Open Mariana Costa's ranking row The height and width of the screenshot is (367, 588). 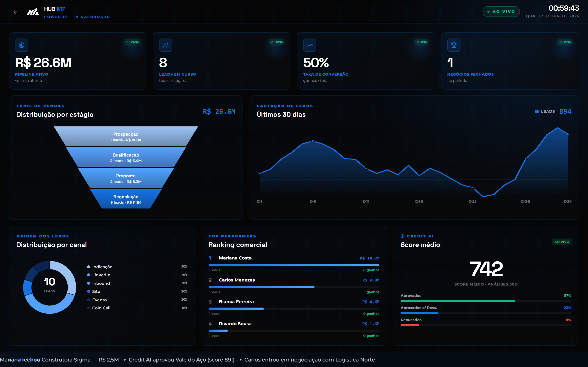click(294, 264)
